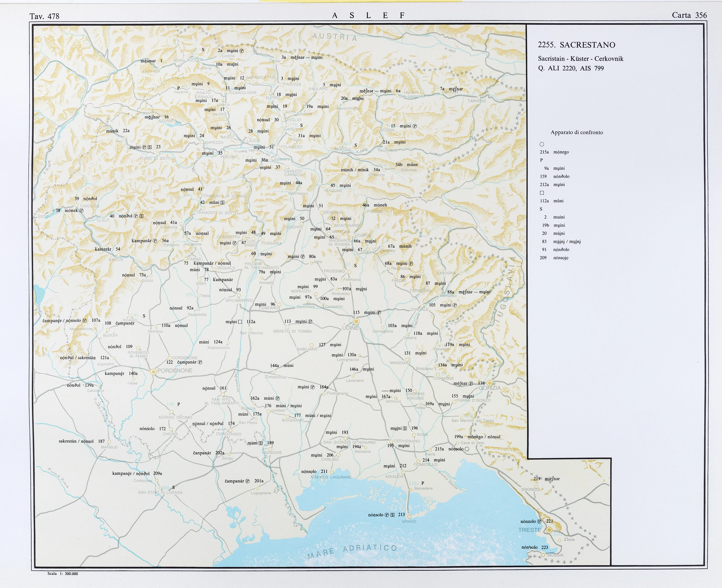722x588 pixels.
Task: Click the square symbol in the legend
Action: pos(542,193)
